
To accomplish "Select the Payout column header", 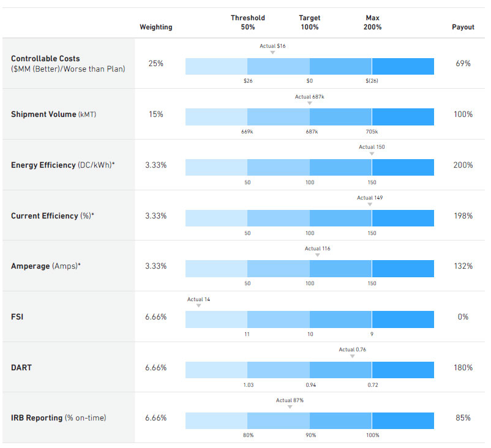I will 463,27.
